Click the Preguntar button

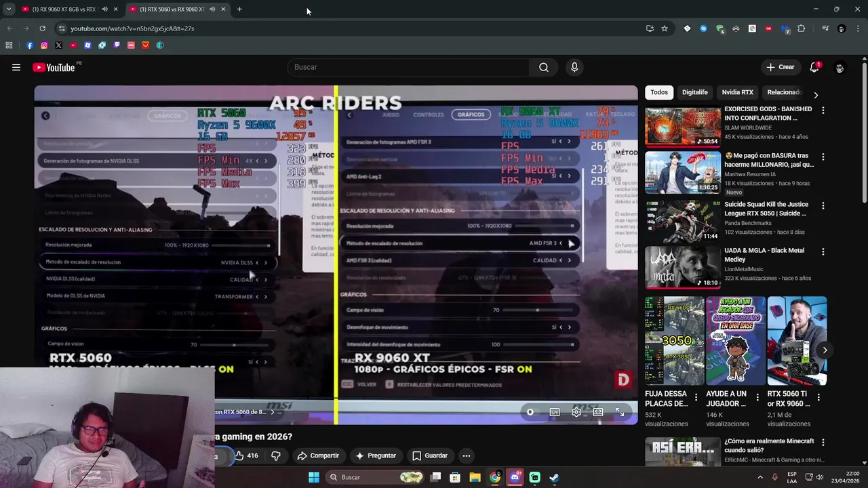[x=376, y=455]
